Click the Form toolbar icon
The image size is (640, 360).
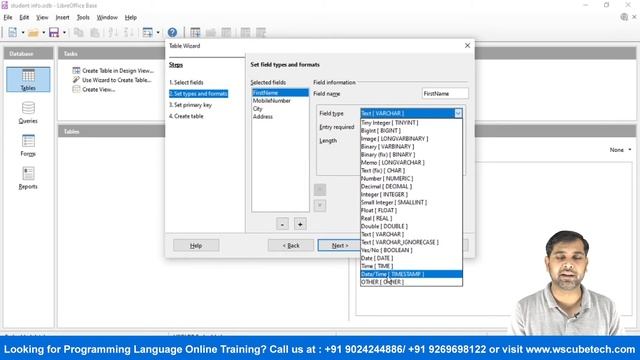[148, 32]
